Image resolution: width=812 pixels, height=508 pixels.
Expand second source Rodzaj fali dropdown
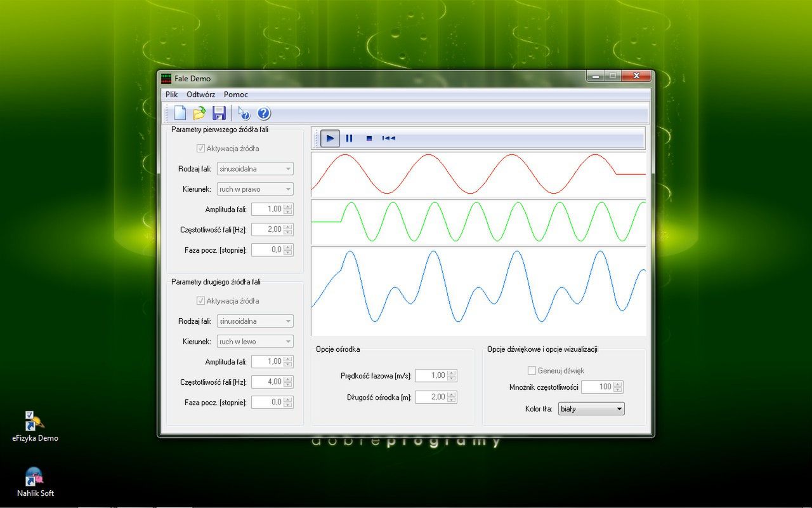tap(255, 321)
